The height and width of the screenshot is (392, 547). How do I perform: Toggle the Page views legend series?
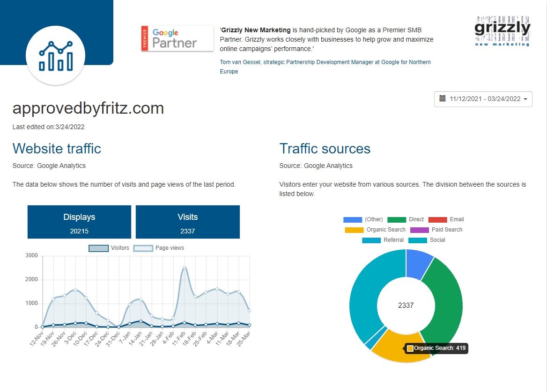click(x=159, y=248)
